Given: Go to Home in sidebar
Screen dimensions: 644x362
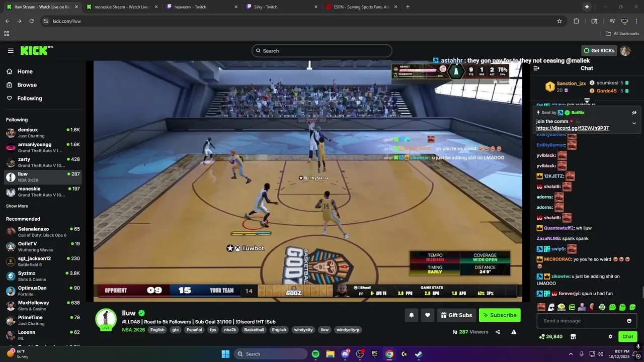Looking at the screenshot, I should [x=44, y=71].
